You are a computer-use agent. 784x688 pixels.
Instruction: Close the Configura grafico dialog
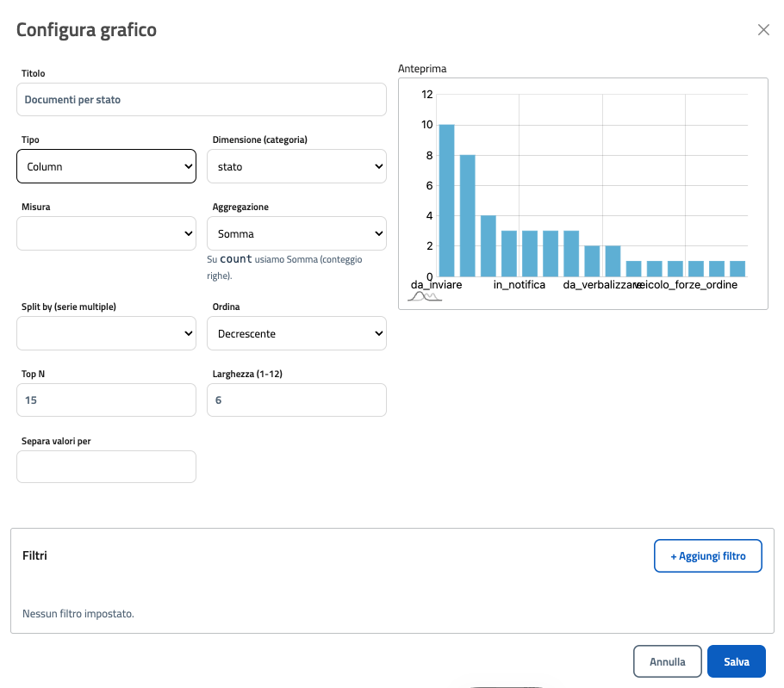point(763,30)
